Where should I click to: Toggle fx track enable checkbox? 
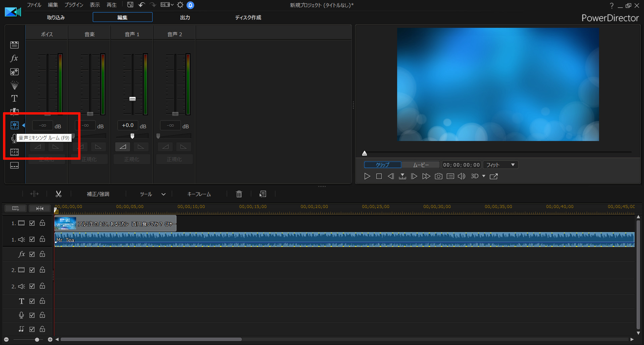pos(32,254)
